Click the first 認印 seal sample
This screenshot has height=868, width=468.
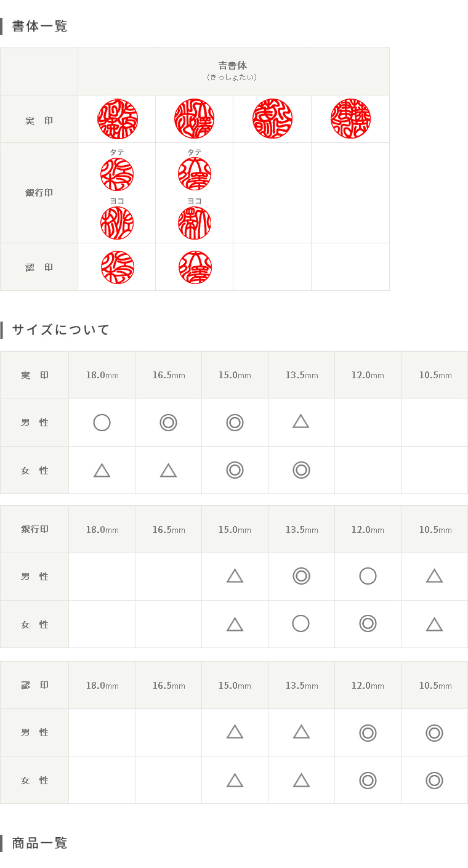118,267
